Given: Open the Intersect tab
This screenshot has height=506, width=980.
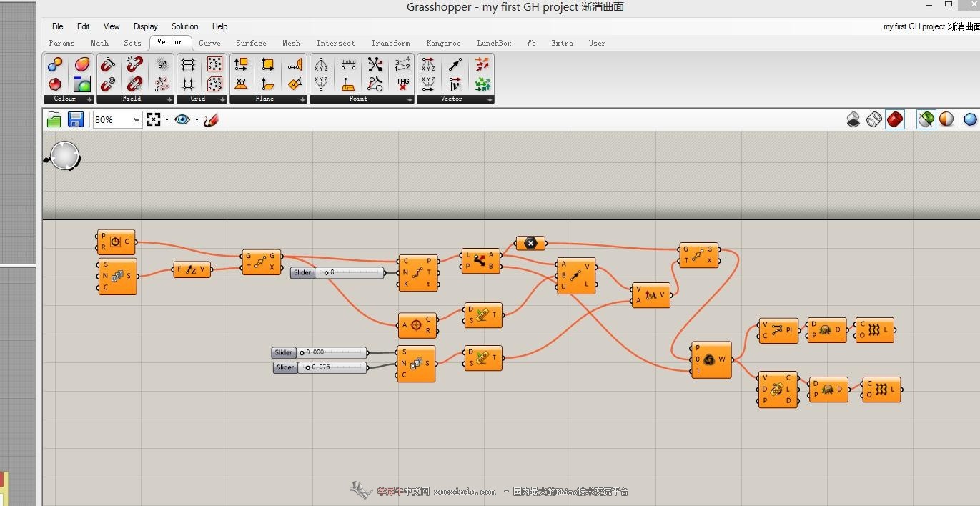Looking at the screenshot, I should [335, 43].
